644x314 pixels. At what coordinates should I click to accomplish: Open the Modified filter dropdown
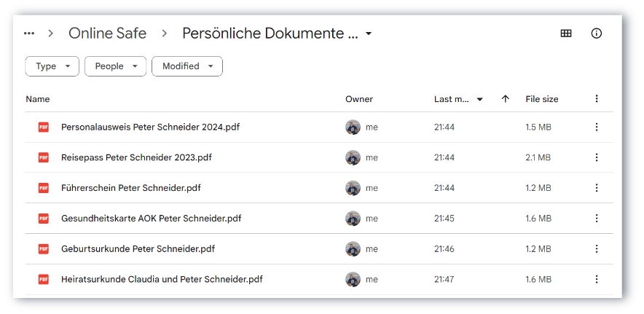(x=186, y=66)
